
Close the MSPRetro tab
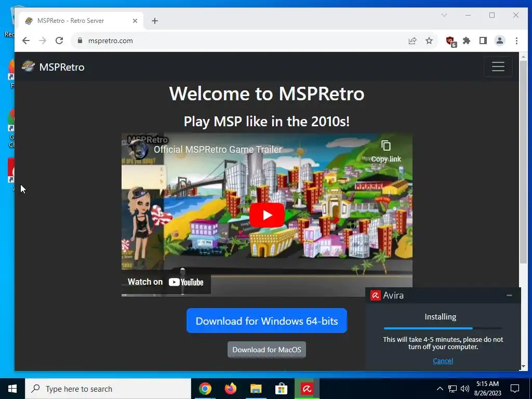tap(135, 21)
